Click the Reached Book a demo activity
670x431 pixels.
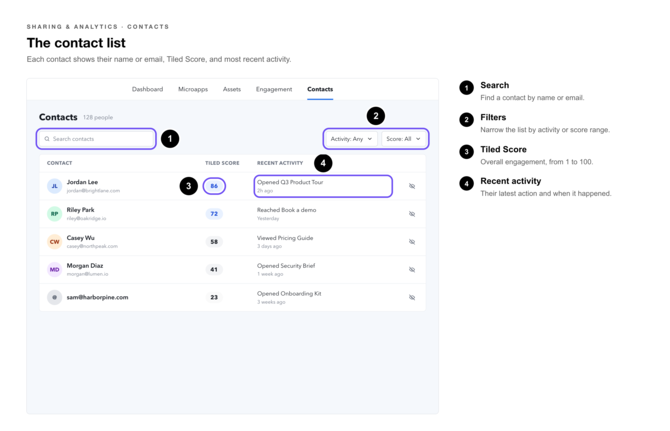pos(286,210)
